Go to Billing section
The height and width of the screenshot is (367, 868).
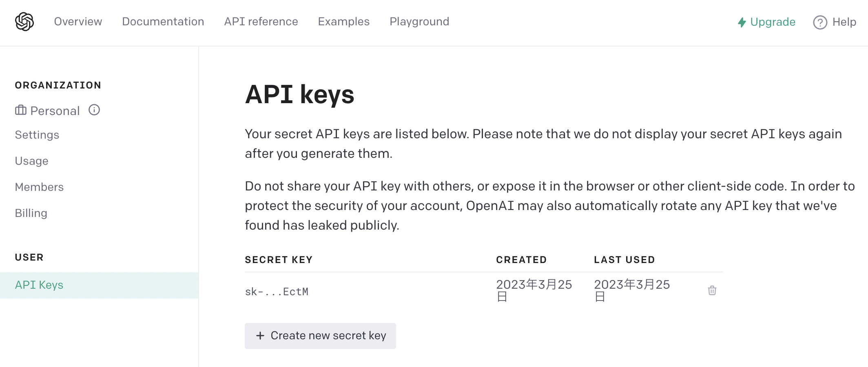coord(31,213)
